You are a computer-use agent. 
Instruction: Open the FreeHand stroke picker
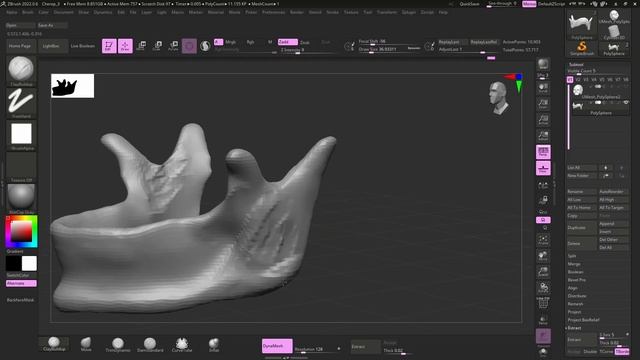[21, 102]
